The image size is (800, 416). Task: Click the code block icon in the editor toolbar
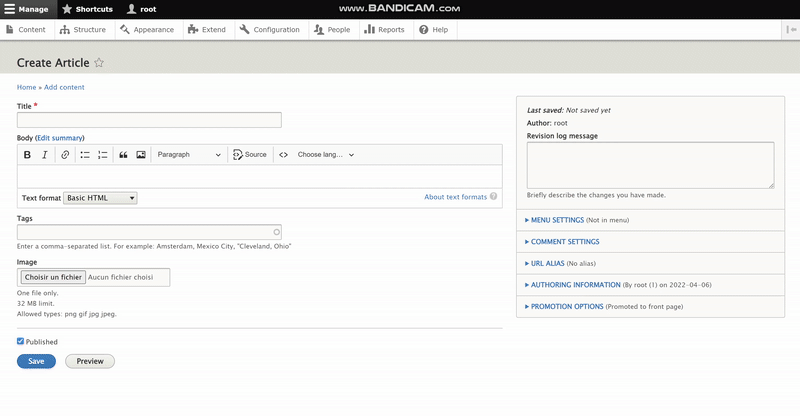284,155
